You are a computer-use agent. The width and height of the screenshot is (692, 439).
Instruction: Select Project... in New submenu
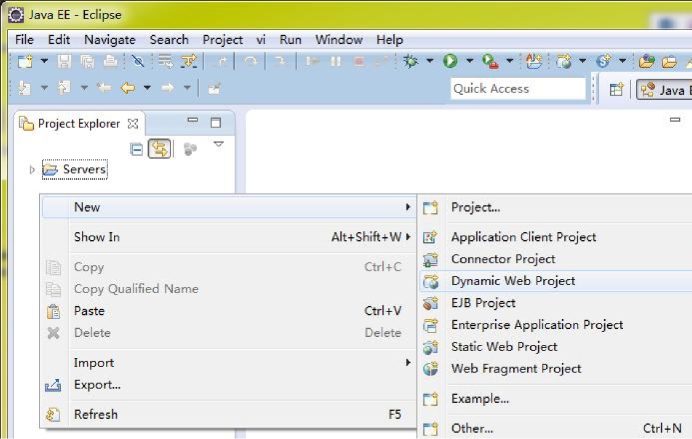pos(555,207)
